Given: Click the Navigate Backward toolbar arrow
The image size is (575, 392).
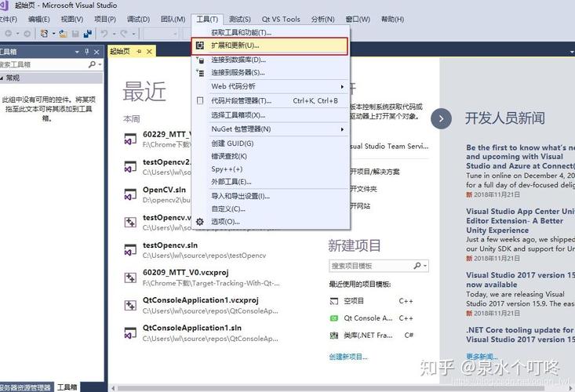Looking at the screenshot, I should (x=8, y=34).
